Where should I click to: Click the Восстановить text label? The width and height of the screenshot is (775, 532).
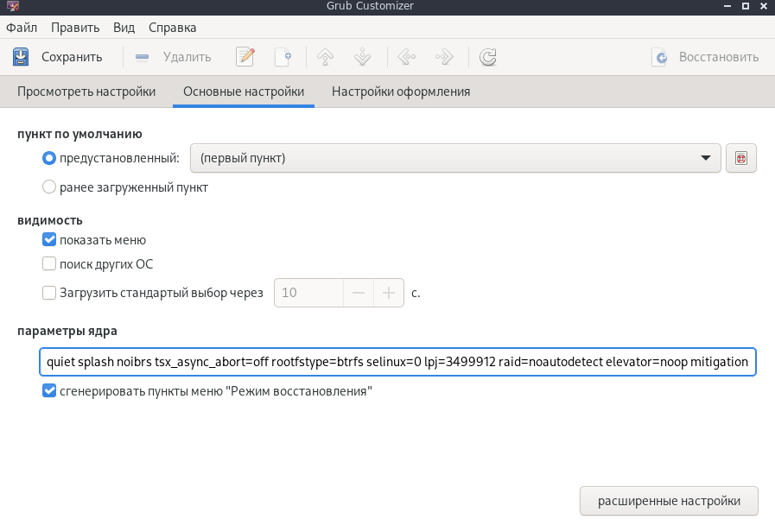click(719, 57)
